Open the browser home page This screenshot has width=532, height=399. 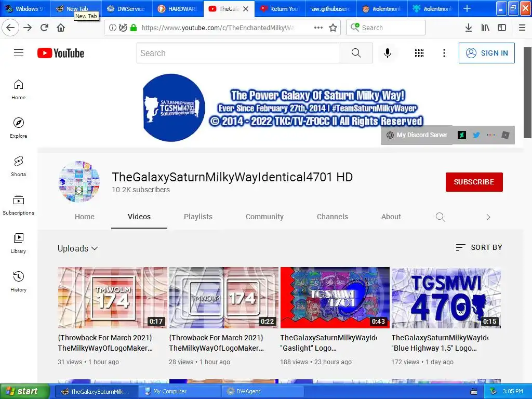(x=61, y=28)
